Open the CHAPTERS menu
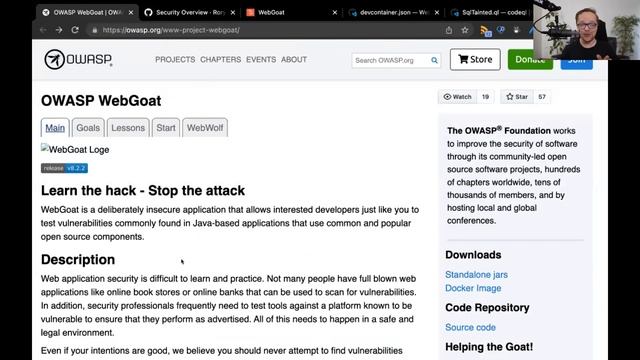The image size is (640, 360). coord(220,60)
